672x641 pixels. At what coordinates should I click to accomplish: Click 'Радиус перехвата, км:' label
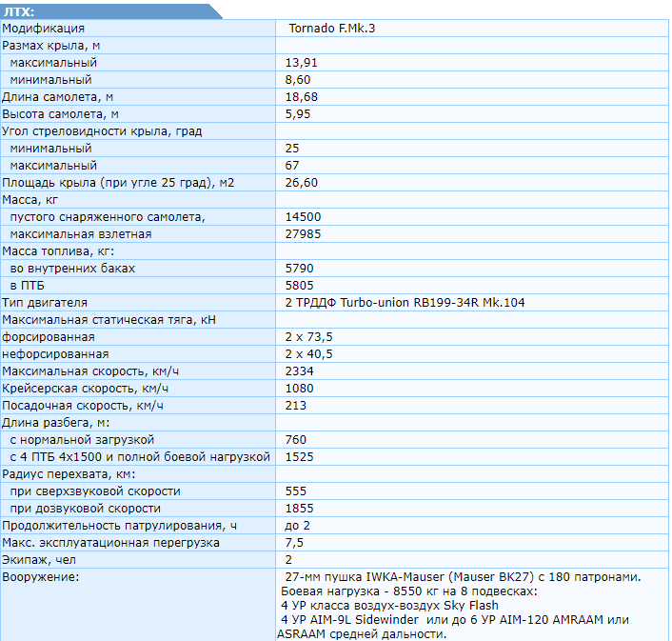(x=69, y=474)
